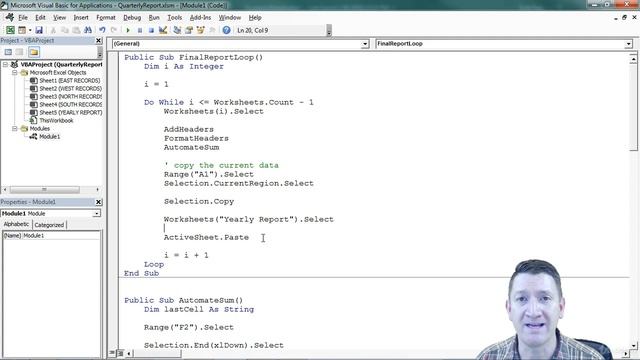
Task: Click the Insert UserForm toolbar icon
Action: (22, 30)
